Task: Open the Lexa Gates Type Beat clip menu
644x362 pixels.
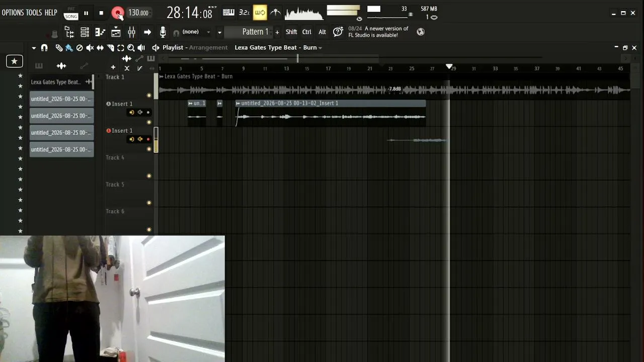Action: tap(162, 76)
